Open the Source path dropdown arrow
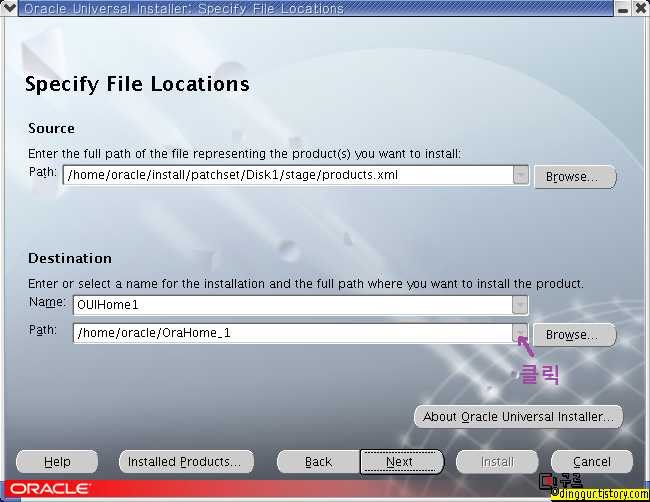This screenshot has width=650, height=502. tap(521, 175)
